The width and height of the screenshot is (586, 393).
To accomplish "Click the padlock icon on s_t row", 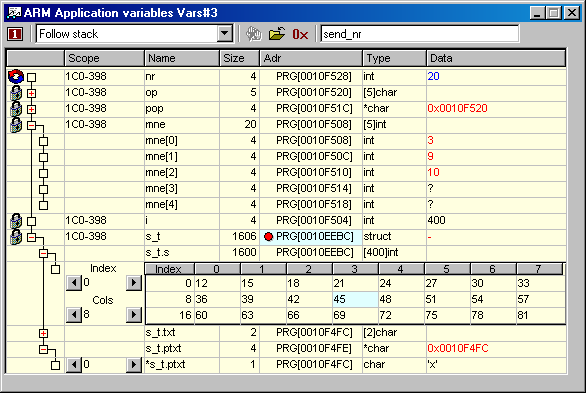I will click(x=16, y=237).
